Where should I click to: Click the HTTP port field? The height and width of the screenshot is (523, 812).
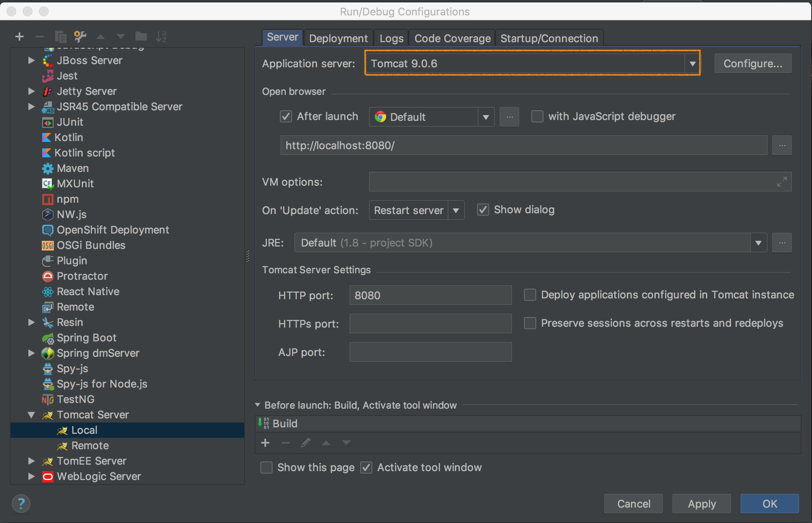click(x=430, y=295)
